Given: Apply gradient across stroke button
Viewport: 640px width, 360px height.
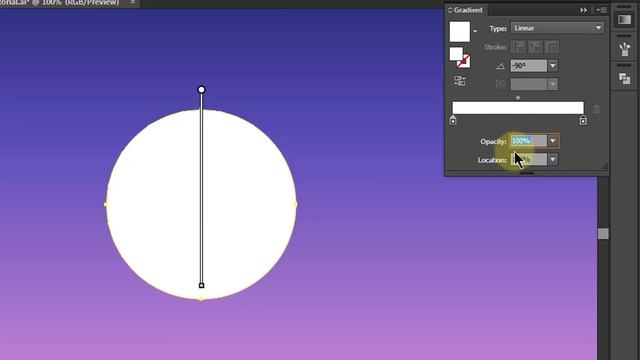Looking at the screenshot, I should (552, 47).
